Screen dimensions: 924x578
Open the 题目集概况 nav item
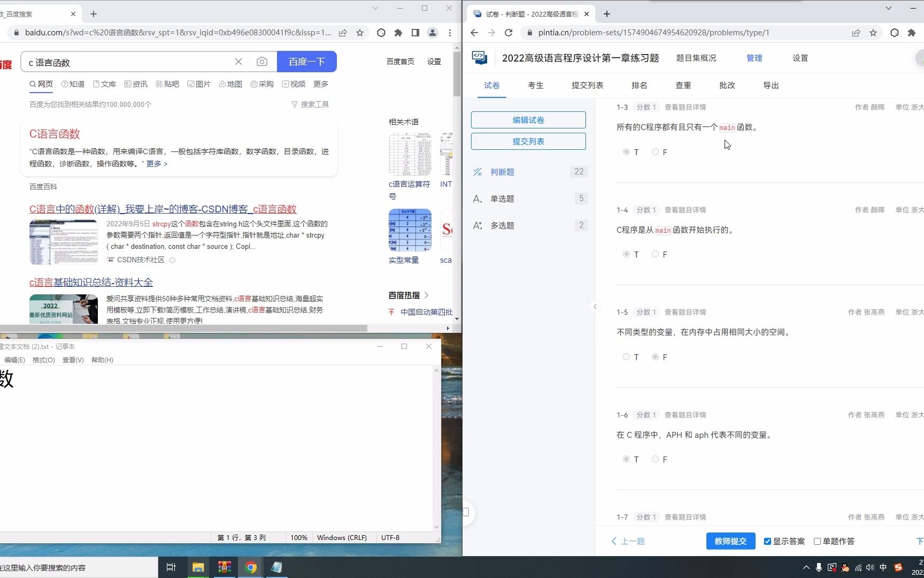696,58
